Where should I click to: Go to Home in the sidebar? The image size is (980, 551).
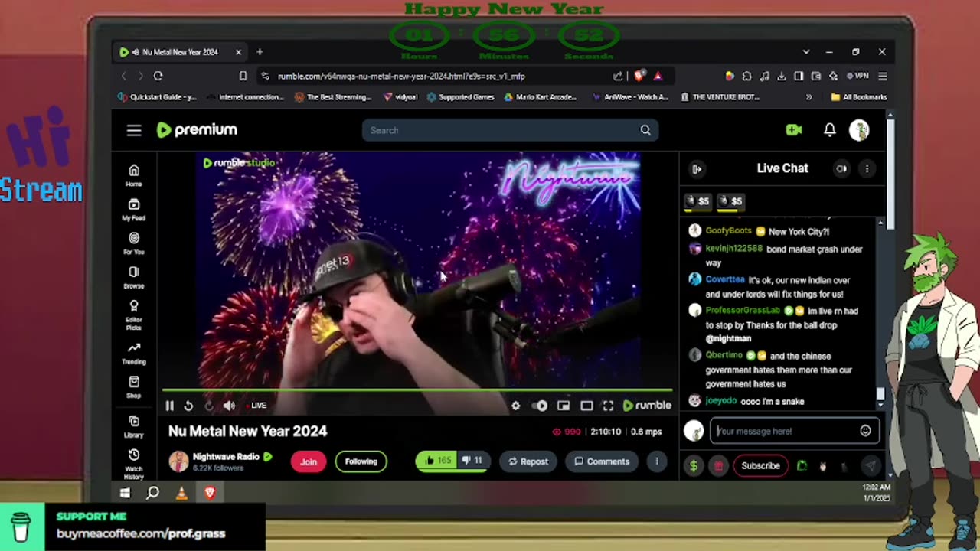click(x=134, y=175)
